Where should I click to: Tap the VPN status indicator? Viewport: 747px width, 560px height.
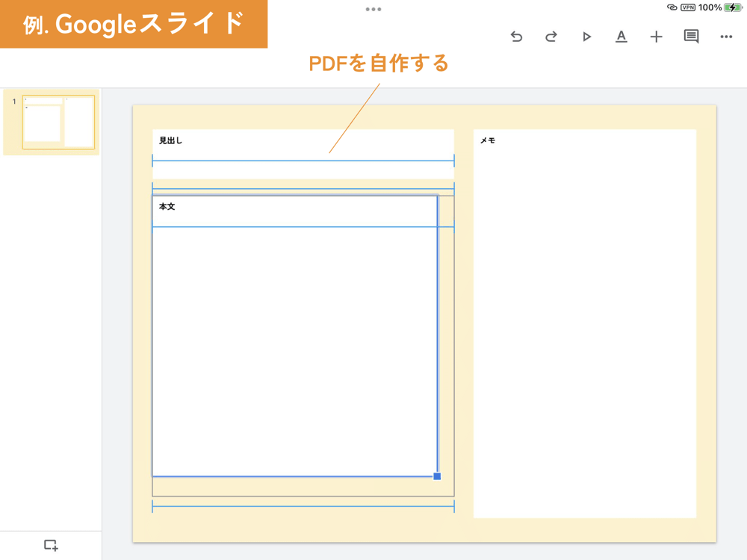(688, 7)
